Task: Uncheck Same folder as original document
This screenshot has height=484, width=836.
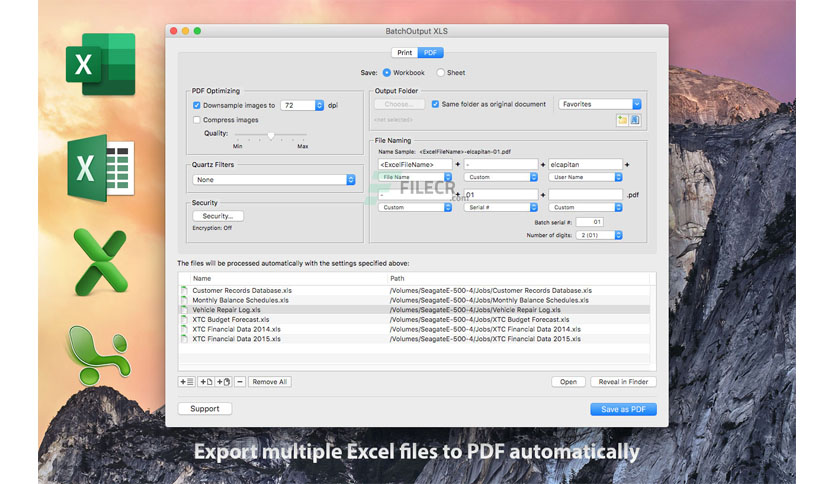Action: pyautogui.click(x=435, y=104)
